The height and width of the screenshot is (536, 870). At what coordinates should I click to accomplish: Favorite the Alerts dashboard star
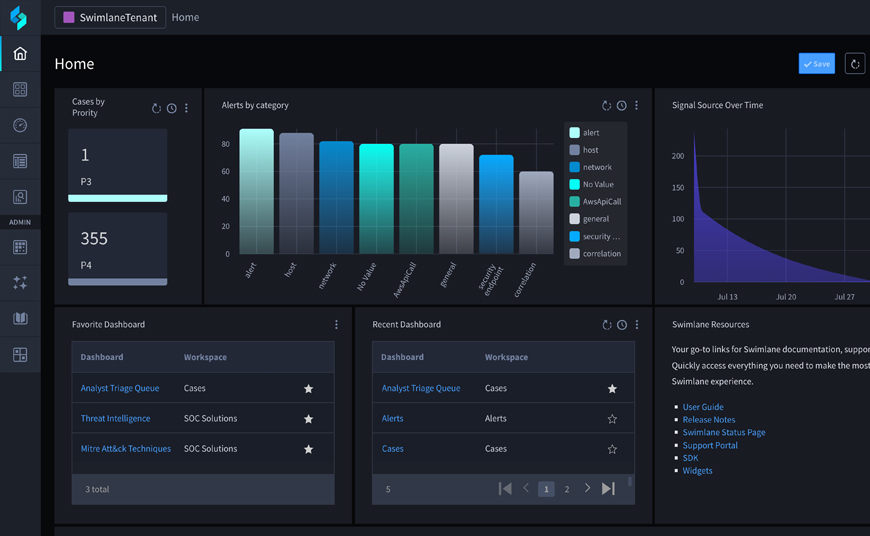(x=612, y=419)
